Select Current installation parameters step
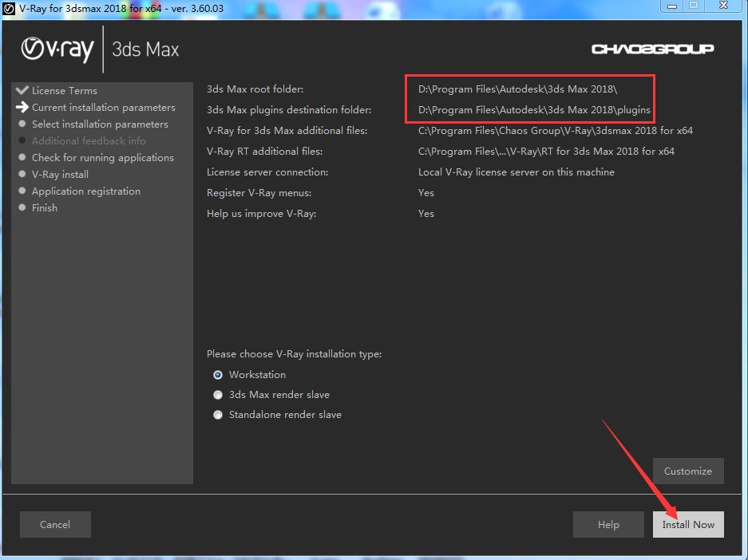This screenshot has height=560, width=748. point(104,107)
